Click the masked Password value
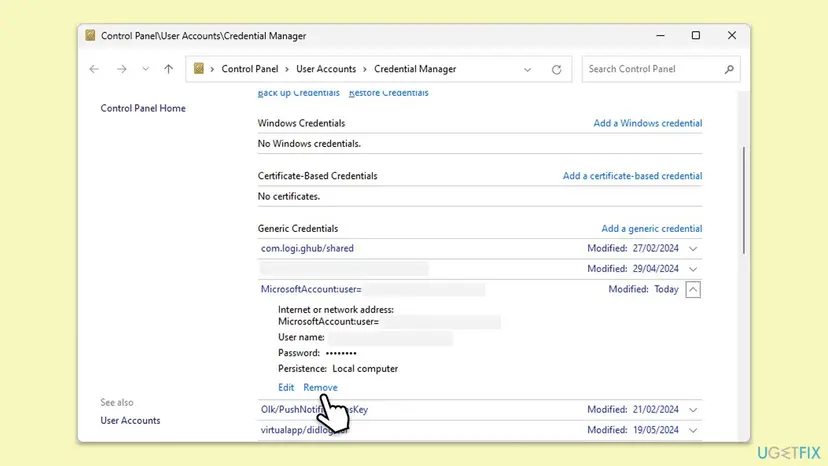 pos(341,353)
